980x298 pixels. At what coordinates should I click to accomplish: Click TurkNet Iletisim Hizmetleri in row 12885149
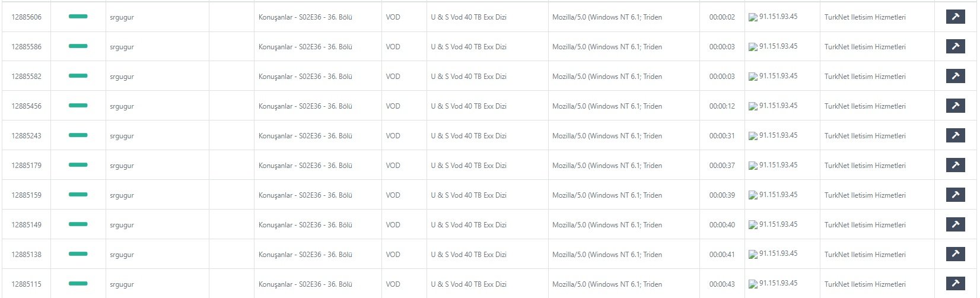[865, 225]
